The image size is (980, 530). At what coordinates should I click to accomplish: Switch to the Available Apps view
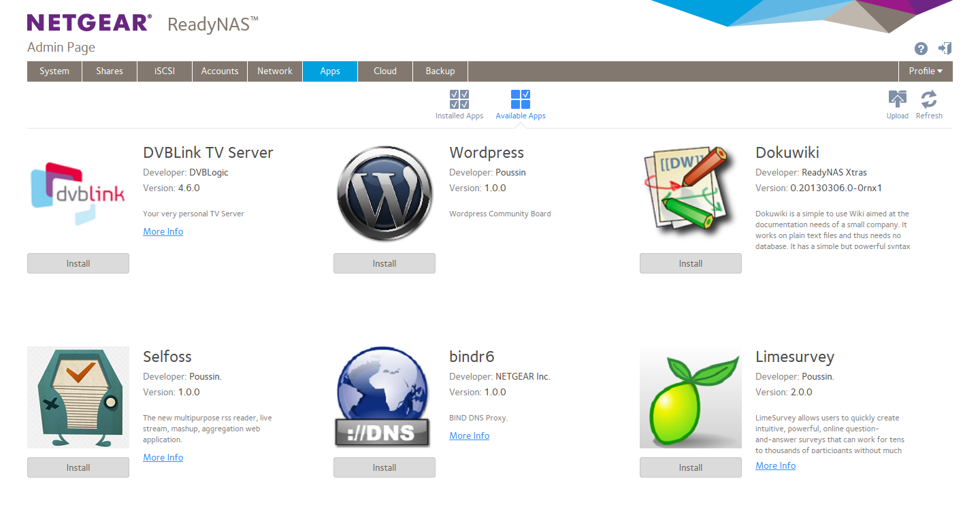(521, 105)
